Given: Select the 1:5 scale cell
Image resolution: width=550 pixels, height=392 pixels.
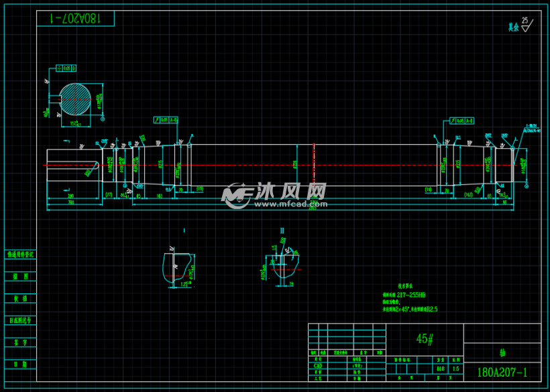Looking at the screenshot, I should pyautogui.click(x=456, y=369).
